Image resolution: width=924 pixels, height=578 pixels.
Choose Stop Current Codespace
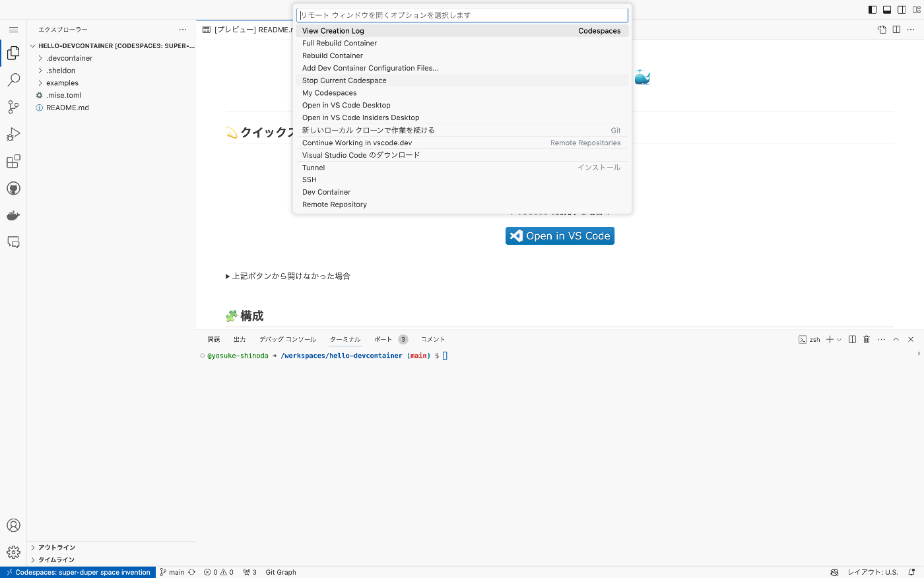coord(462,80)
